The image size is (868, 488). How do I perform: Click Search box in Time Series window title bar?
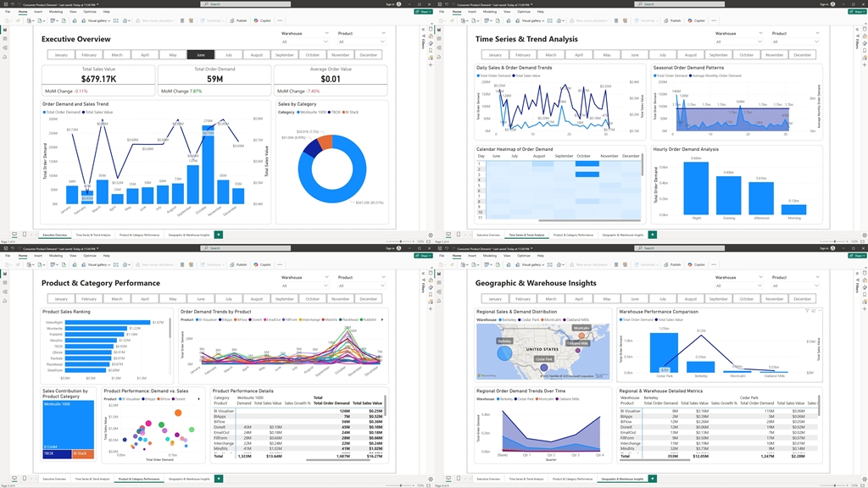click(x=644, y=4)
